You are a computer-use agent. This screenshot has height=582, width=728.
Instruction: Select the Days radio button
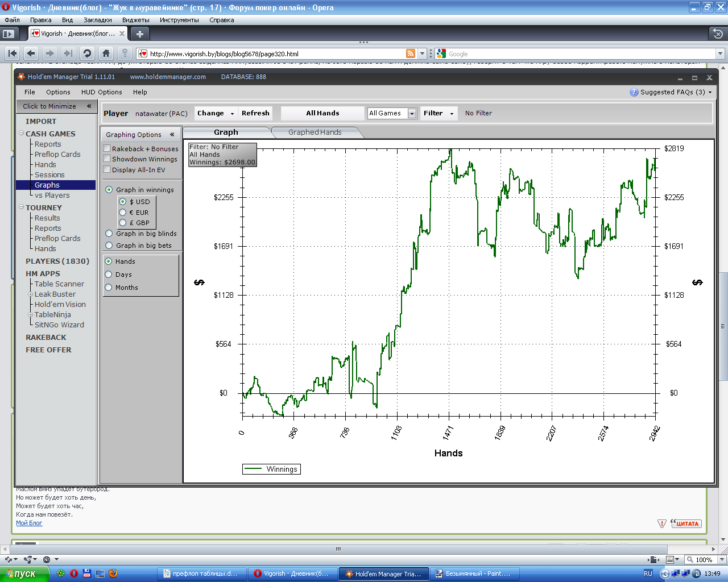click(x=109, y=275)
